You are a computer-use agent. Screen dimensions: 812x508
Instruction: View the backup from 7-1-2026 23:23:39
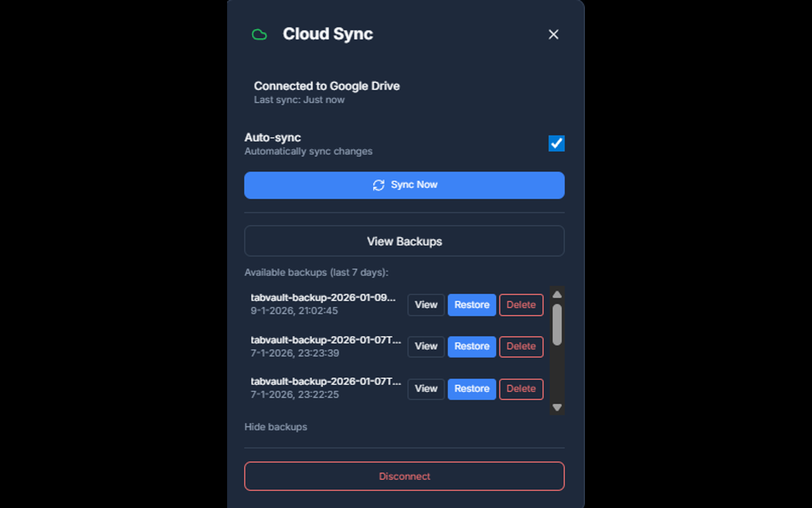pyautogui.click(x=426, y=347)
